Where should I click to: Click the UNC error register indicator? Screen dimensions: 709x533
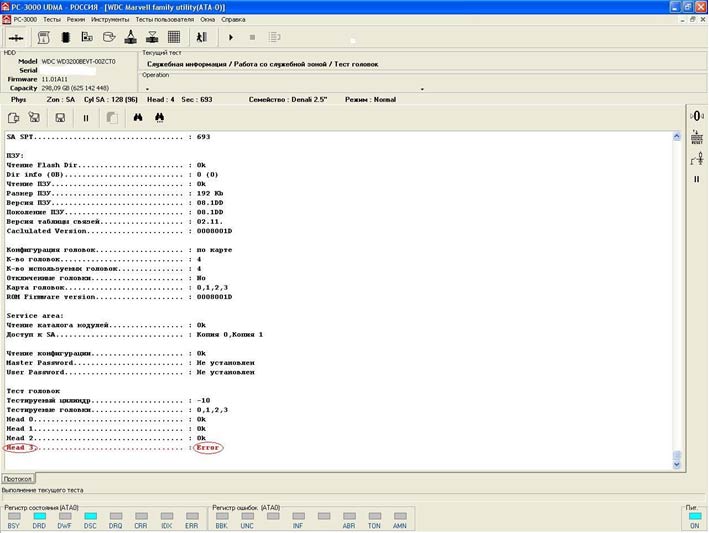point(247,516)
